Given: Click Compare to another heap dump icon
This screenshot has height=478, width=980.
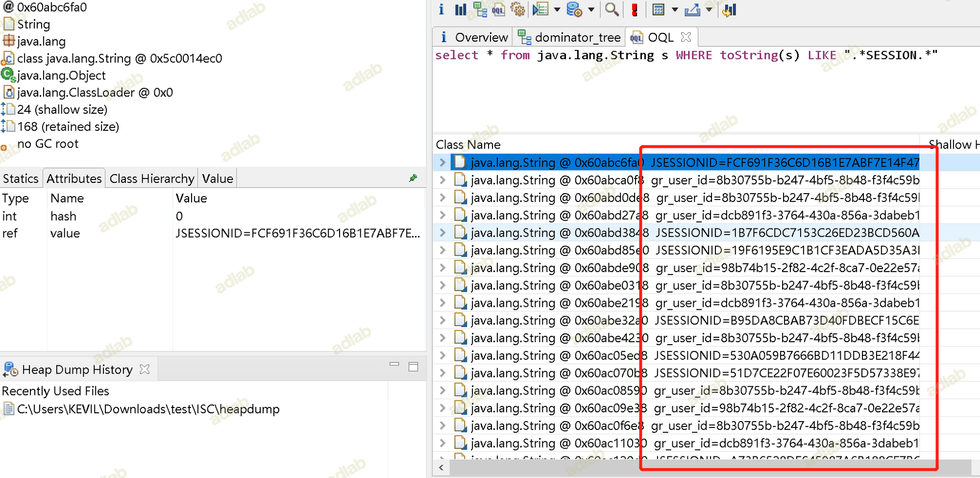Looking at the screenshot, I should click(729, 9).
